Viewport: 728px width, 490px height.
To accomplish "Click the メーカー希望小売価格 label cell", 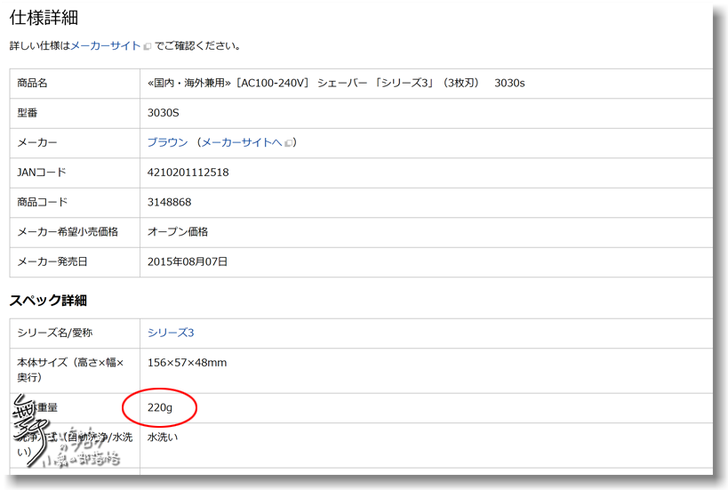I will click(x=67, y=232).
